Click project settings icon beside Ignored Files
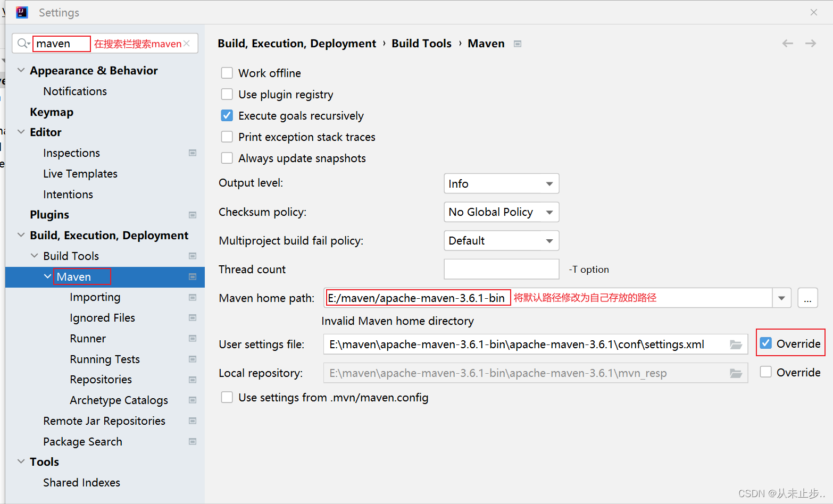 pos(193,318)
